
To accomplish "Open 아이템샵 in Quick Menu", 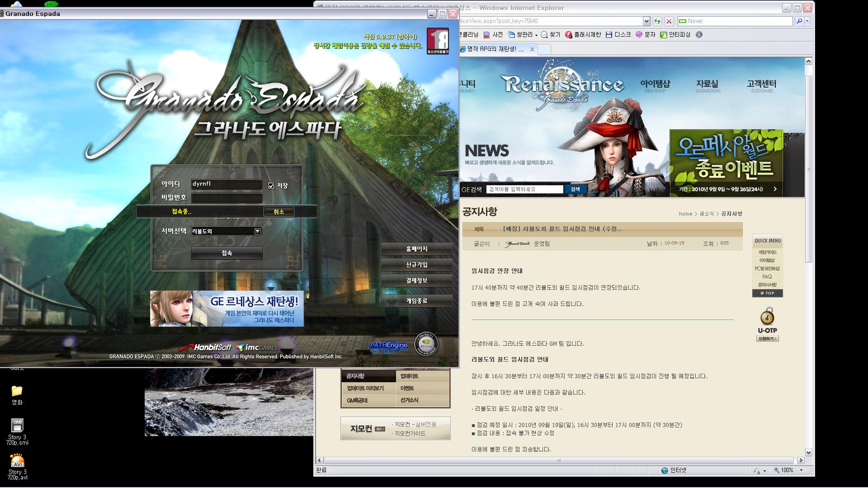I will 767,260.
